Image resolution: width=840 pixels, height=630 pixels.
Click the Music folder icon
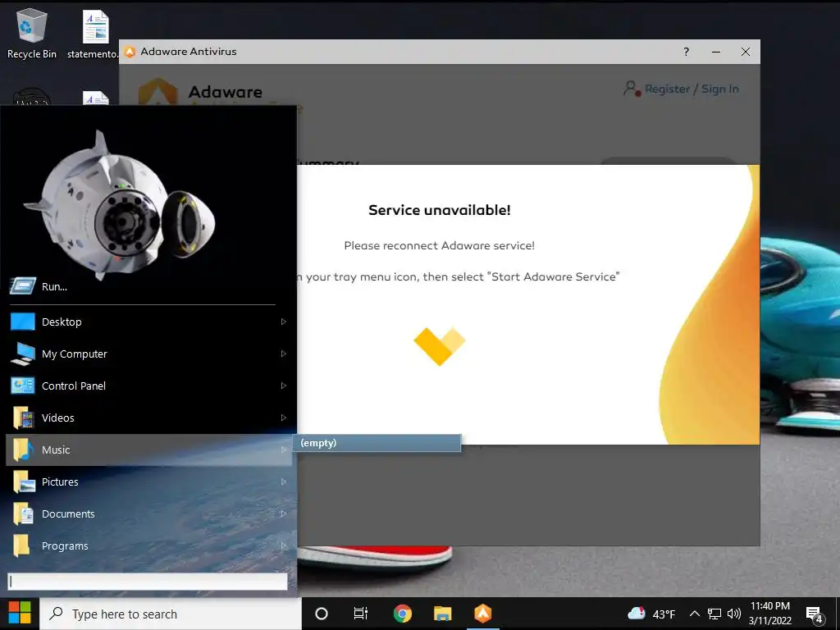point(22,450)
